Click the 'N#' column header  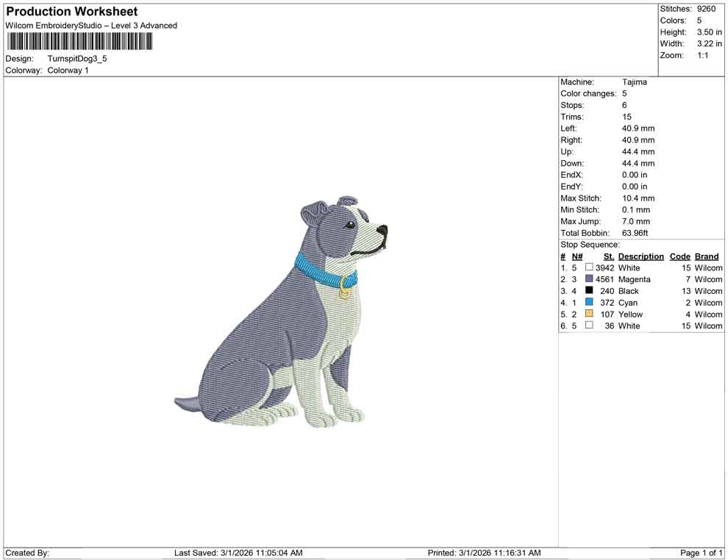577,256
